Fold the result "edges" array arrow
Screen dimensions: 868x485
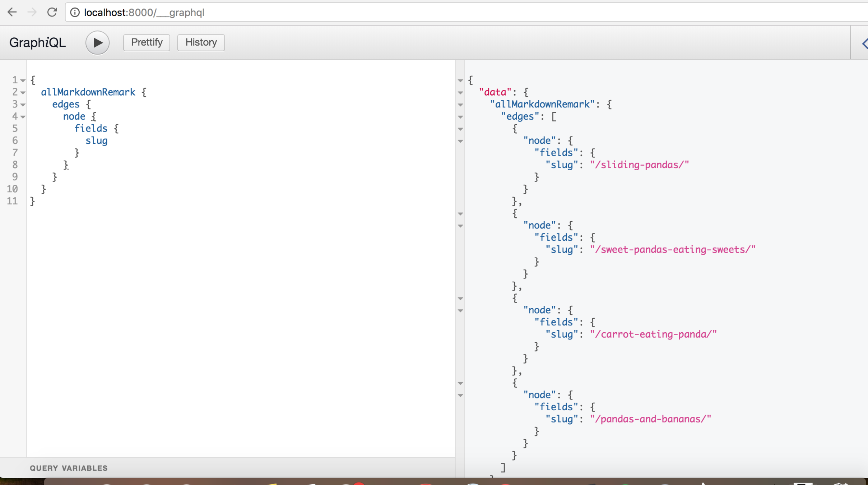[x=460, y=117]
